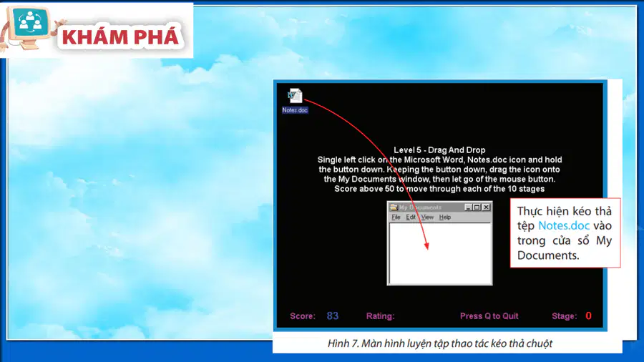The image size is (644, 362).
Task: Click the Hình 7 figure caption
Action: pos(440,343)
